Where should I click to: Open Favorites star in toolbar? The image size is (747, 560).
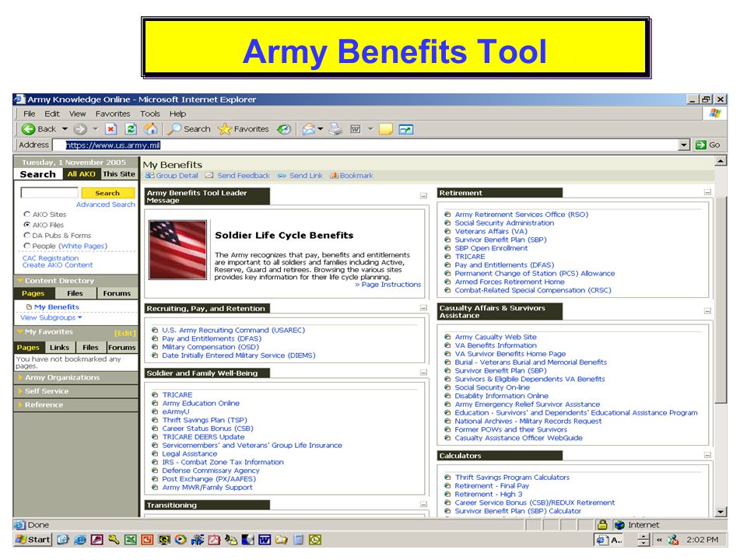pos(224,129)
